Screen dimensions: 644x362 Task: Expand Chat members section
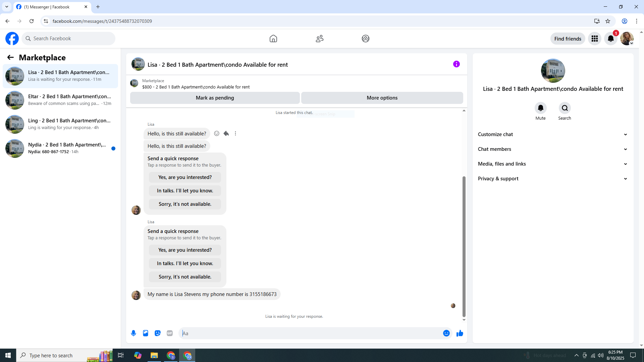pyautogui.click(x=552, y=149)
